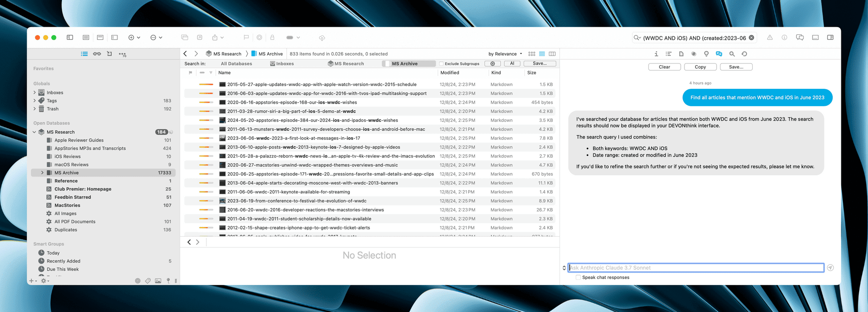Open search magnifier options dropdown

tap(637, 38)
